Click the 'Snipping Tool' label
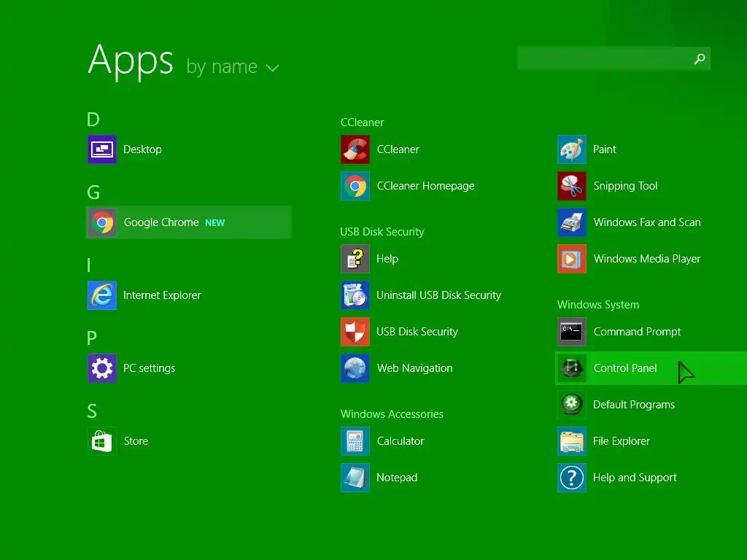 625,186
